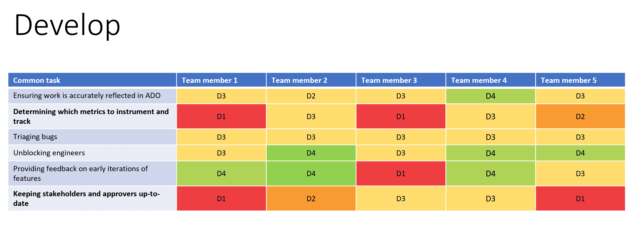Viewport: 644px width, 226px height.
Task: Select the Team member 2 column header
Action: 311,80
